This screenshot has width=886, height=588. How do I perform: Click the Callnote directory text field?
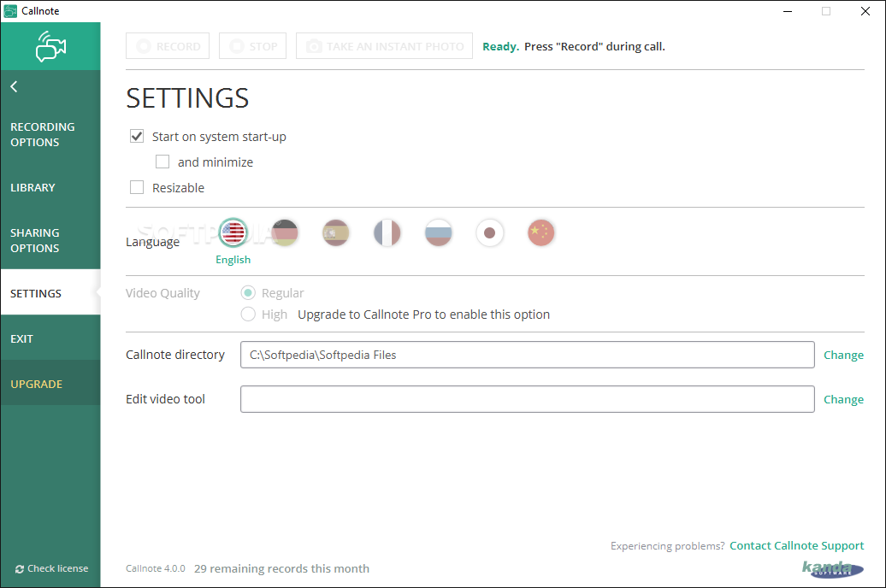pyautogui.click(x=527, y=355)
